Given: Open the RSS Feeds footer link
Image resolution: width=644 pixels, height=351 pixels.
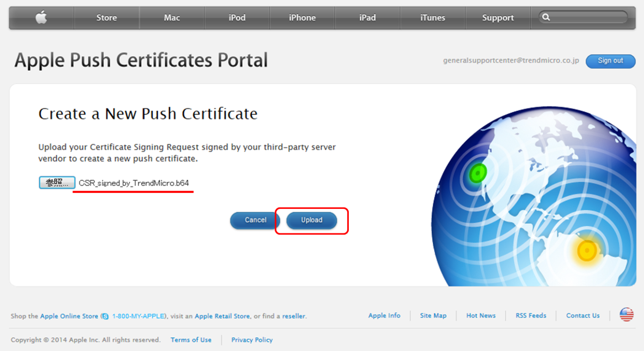Looking at the screenshot, I should 531,316.
